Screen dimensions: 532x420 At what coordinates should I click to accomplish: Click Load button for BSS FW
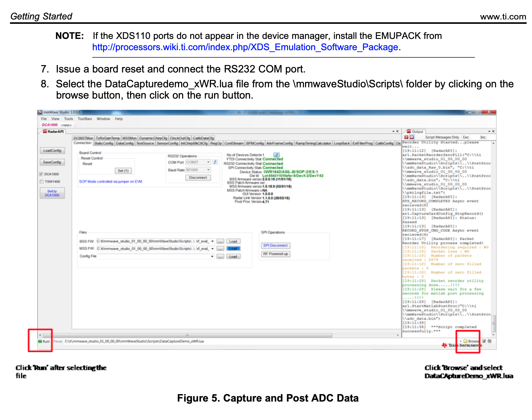(233, 241)
